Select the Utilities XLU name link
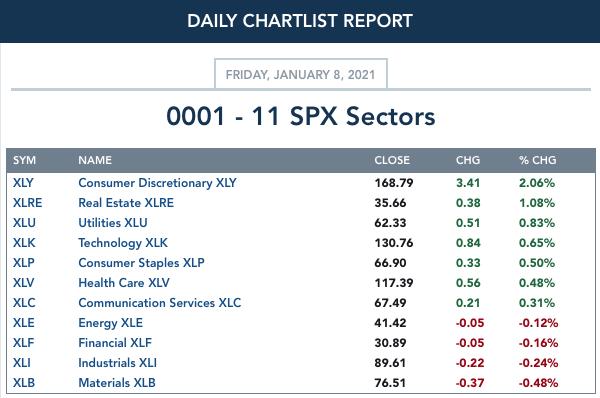This screenshot has width=600, height=398. click(113, 223)
